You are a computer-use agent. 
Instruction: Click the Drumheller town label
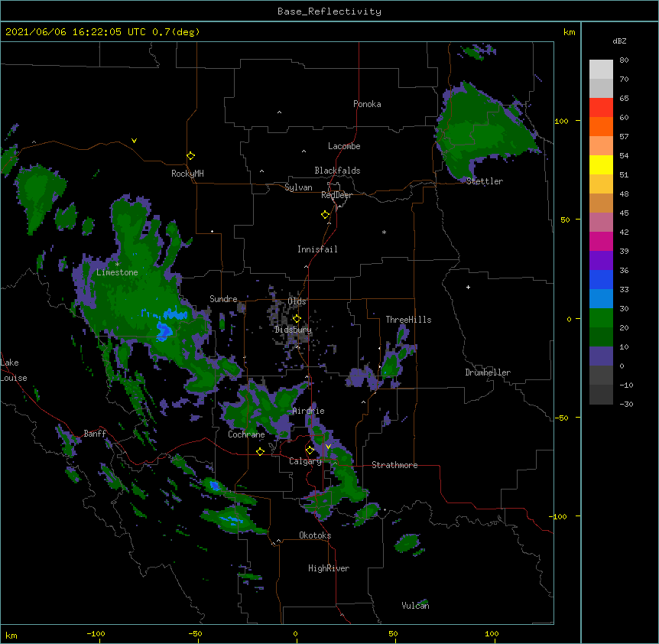point(488,372)
